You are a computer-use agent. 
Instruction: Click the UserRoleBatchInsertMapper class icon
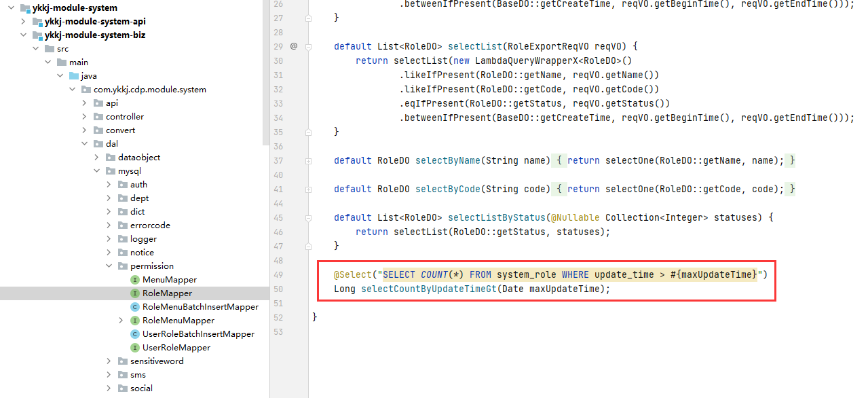[x=134, y=334]
